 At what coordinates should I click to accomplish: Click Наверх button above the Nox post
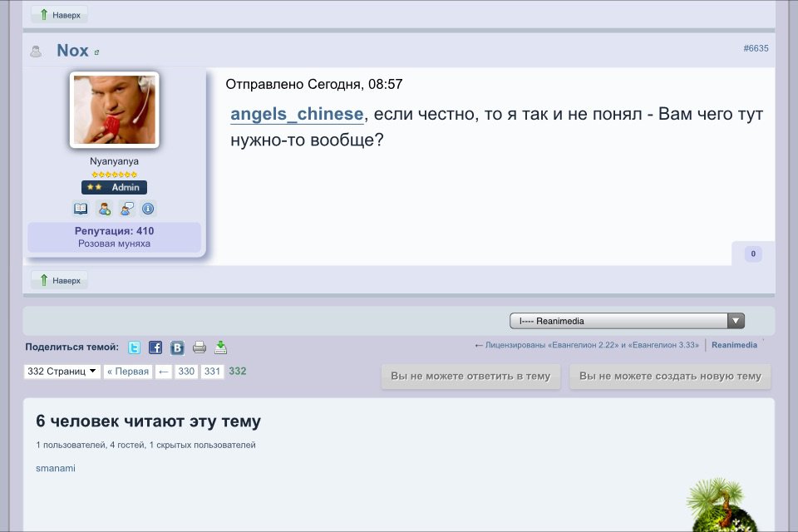tap(60, 15)
